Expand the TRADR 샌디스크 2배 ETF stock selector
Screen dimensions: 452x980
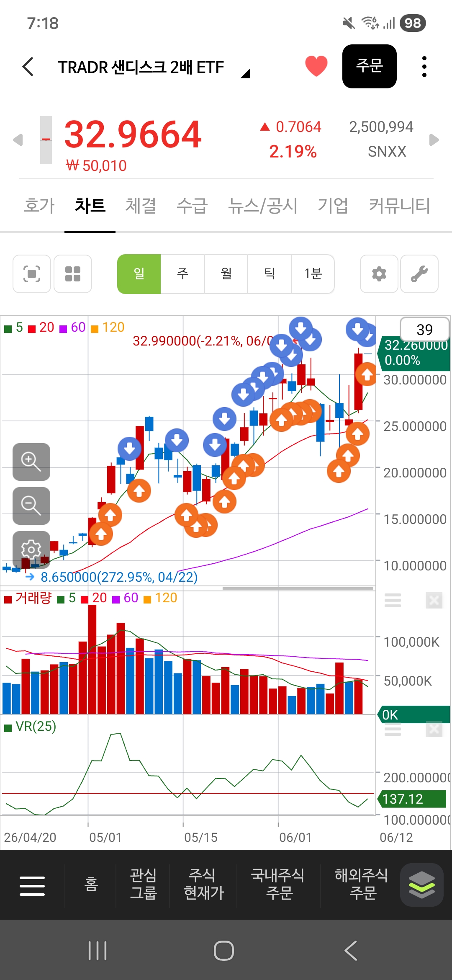[246, 74]
